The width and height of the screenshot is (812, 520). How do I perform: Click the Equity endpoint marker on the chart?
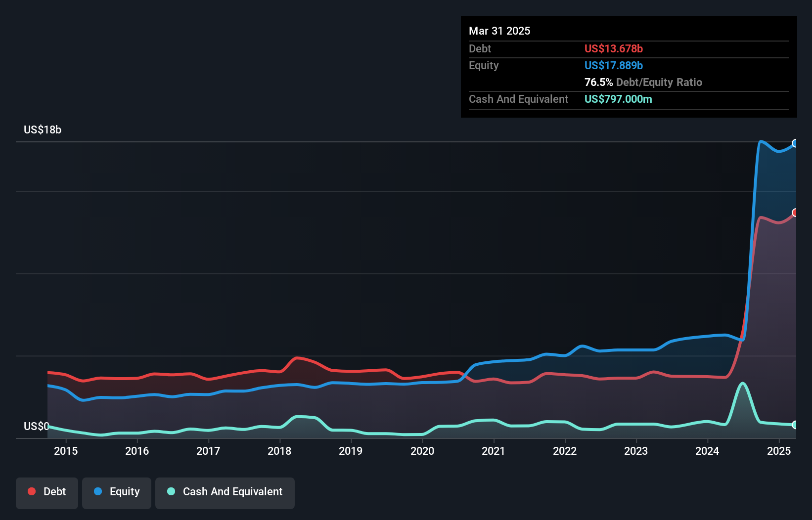[796, 143]
